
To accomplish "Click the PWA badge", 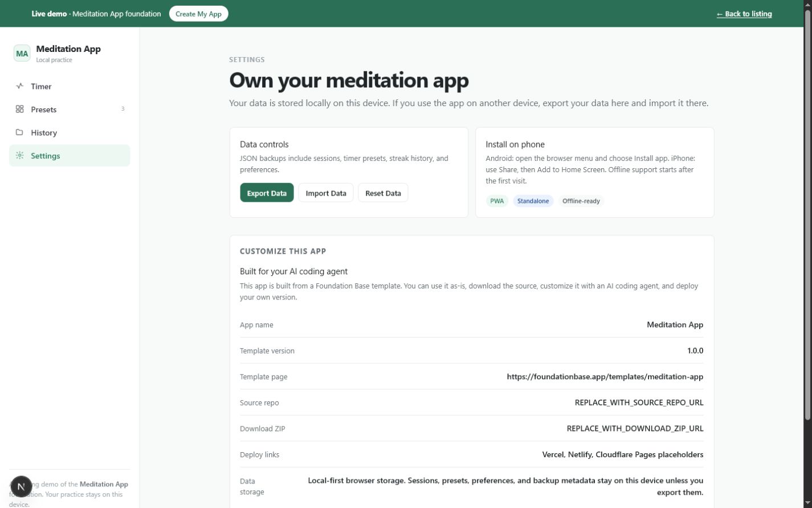I will [497, 201].
